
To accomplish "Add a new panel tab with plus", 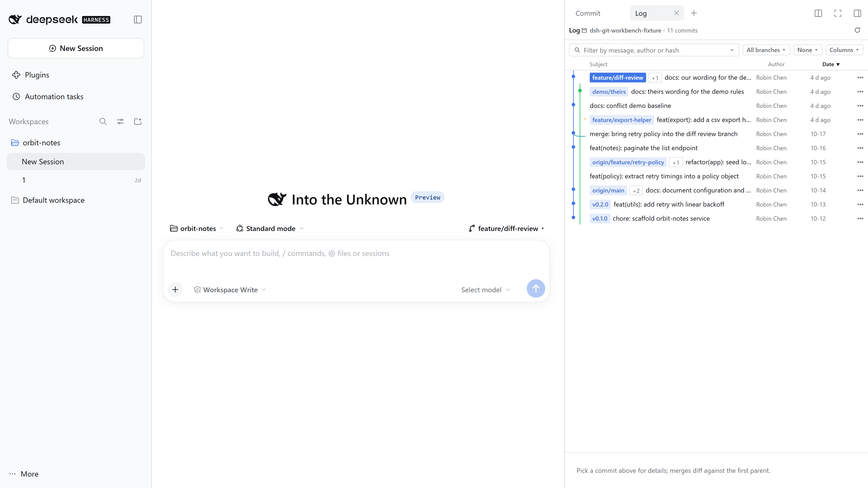I will click(694, 13).
